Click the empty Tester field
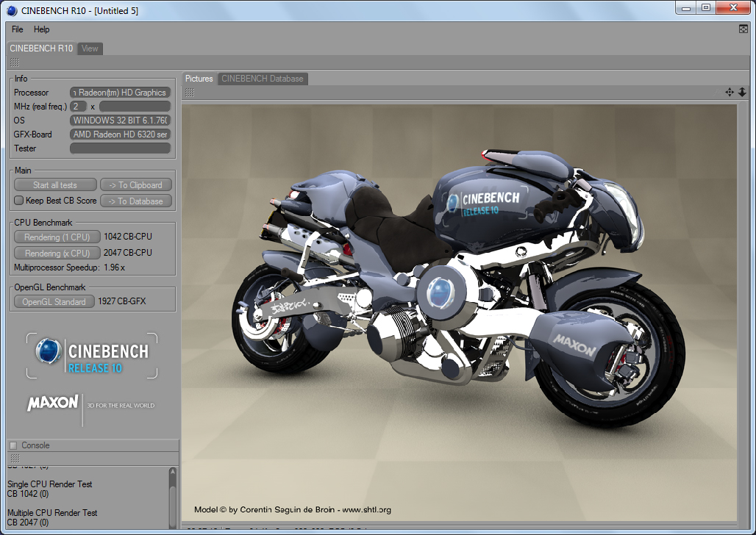The height and width of the screenshot is (535, 756). 120,148
